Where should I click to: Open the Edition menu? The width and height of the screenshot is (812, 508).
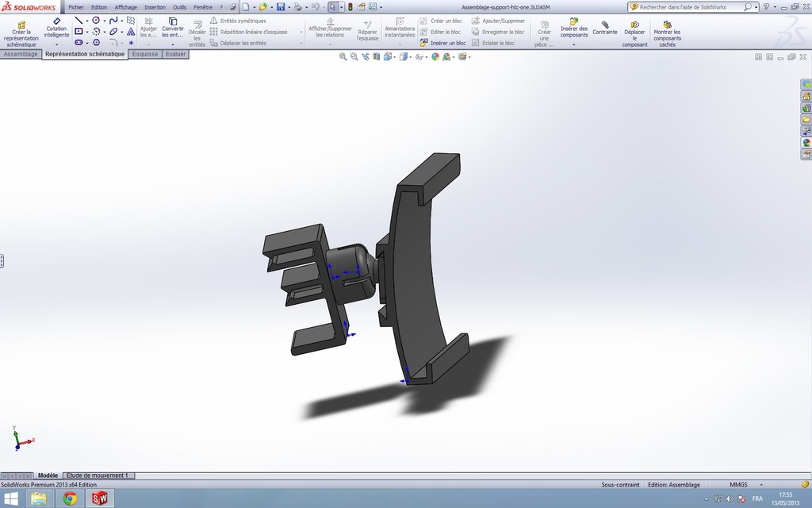[99, 7]
